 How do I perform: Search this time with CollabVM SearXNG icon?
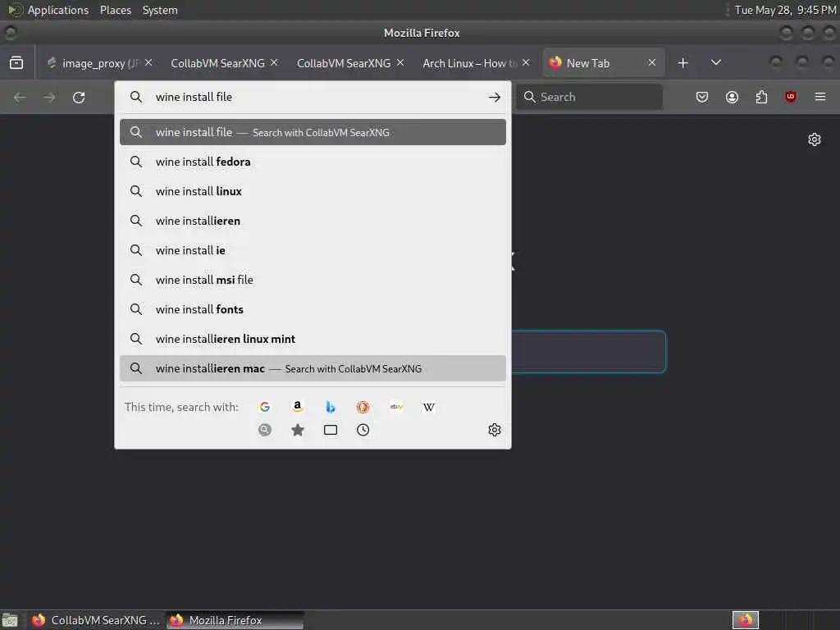point(265,430)
